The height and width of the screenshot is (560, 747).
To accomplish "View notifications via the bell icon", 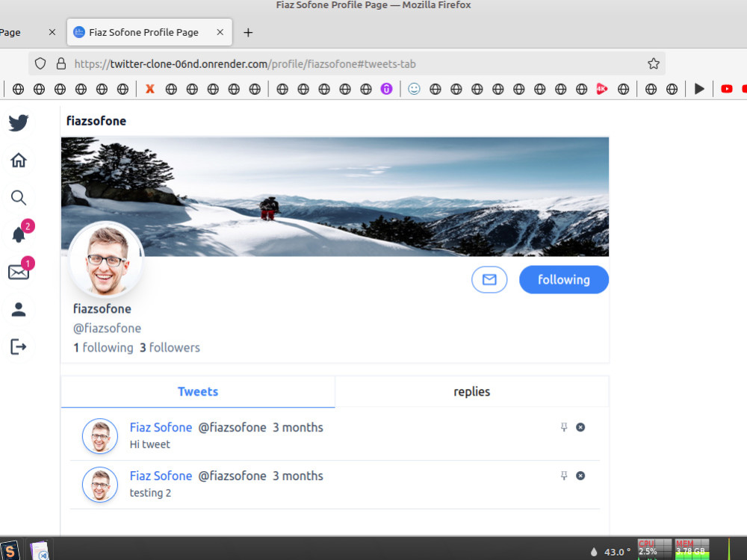I will click(x=18, y=234).
